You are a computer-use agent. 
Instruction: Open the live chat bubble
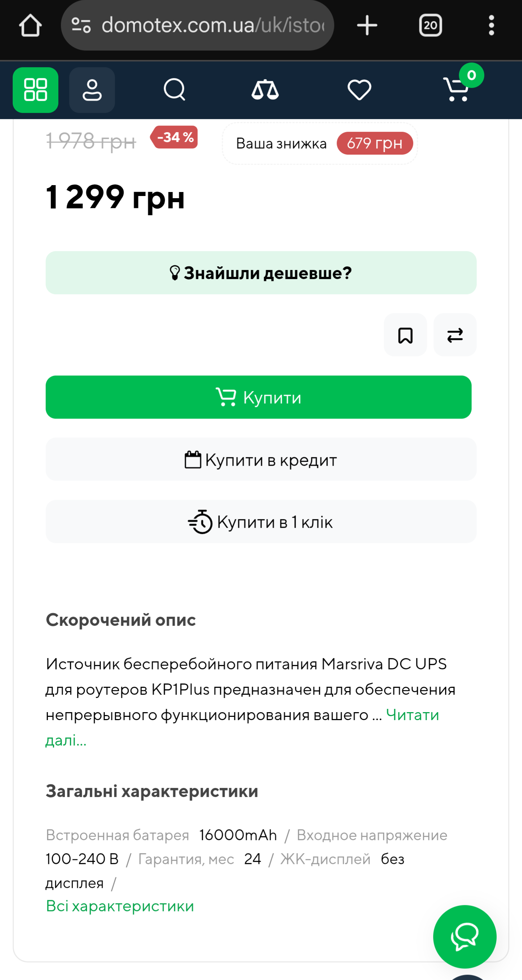pos(464,936)
